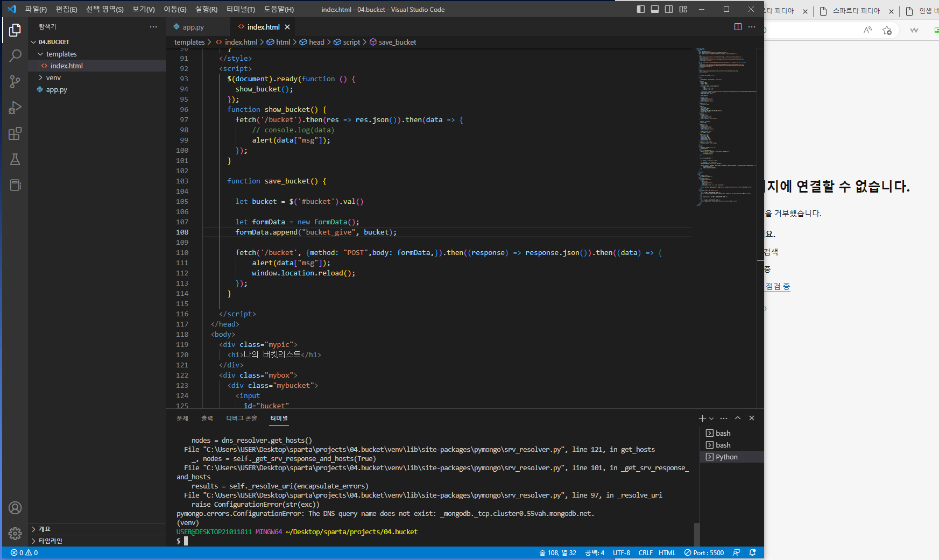This screenshot has height=560, width=939.
Task: Open editor more actions menu
Action: (752, 27)
